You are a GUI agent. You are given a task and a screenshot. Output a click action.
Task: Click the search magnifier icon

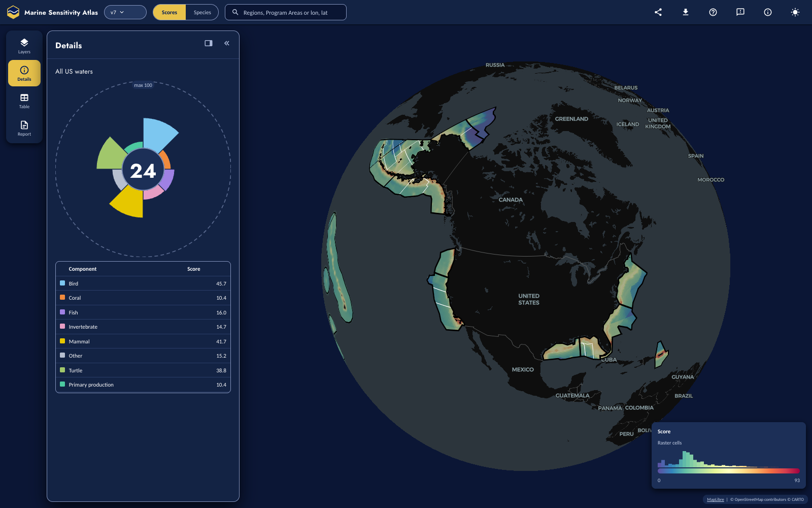(235, 12)
